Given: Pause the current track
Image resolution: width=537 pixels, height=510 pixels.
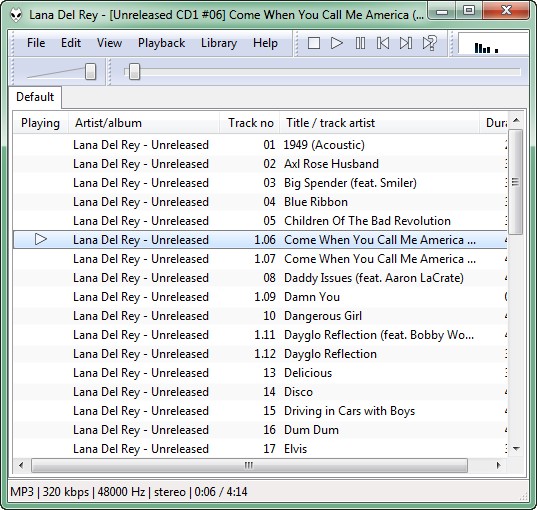Looking at the screenshot, I should point(360,43).
